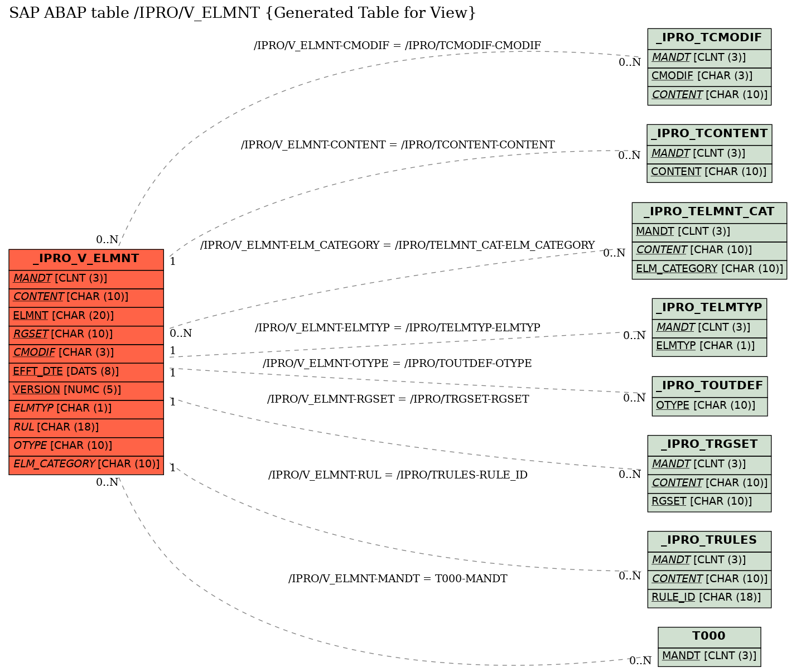Click ELMTYP [CHAR (1)] in _IPRO_TELMTYP
796x672 pixels.
710,346
